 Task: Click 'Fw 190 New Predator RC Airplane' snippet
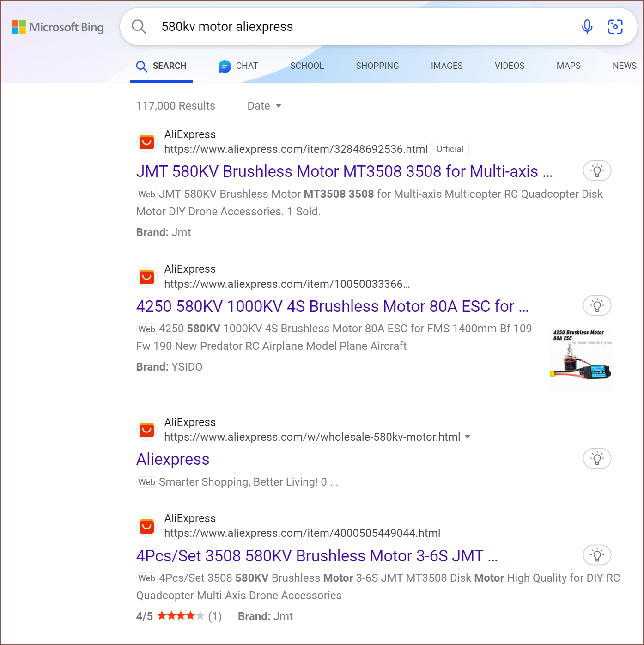tap(271, 346)
